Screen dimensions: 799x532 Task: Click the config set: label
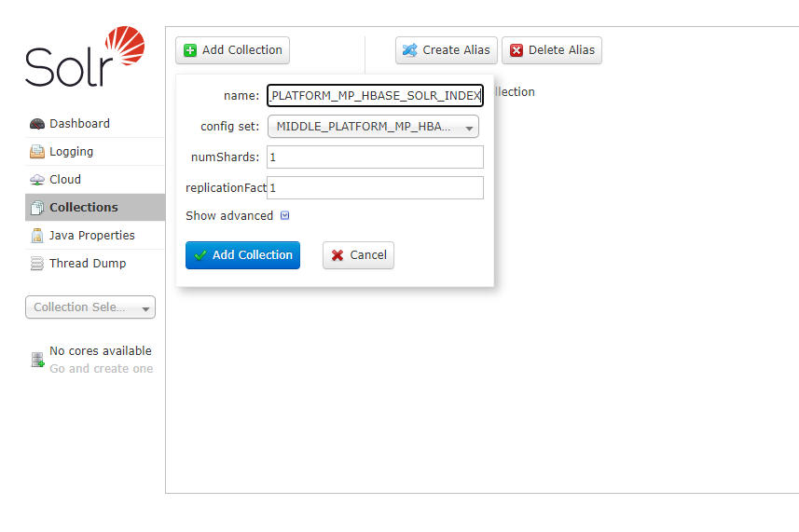229,127
